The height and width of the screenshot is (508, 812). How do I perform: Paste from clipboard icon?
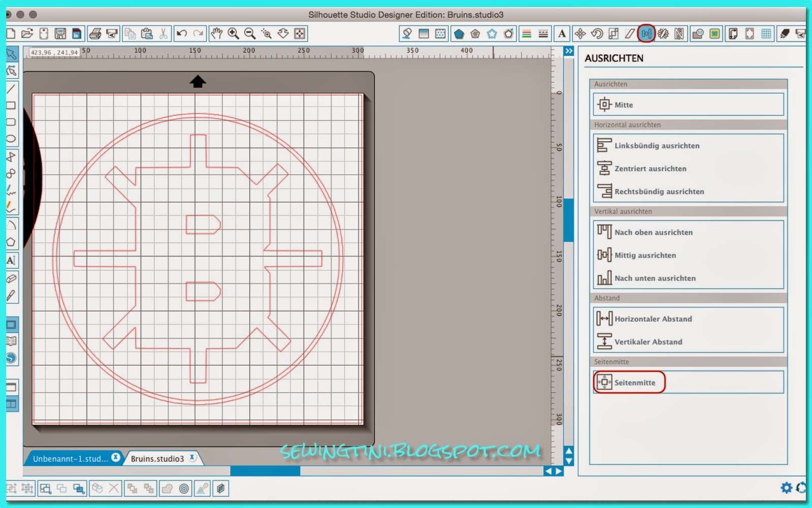tap(147, 34)
